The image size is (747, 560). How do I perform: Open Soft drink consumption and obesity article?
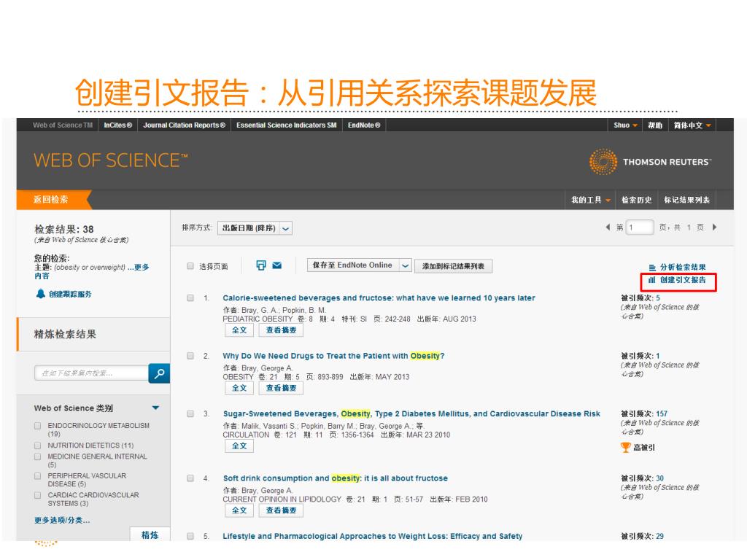336,478
